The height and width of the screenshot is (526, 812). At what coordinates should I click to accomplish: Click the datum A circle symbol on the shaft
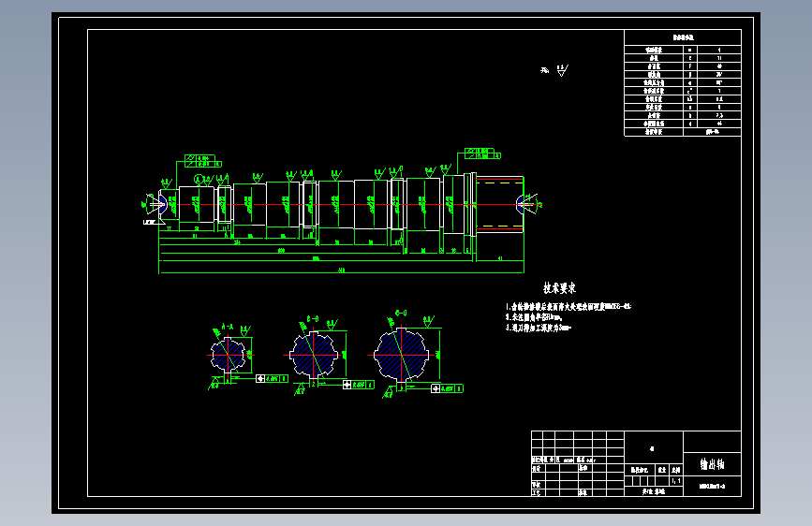coord(198,179)
